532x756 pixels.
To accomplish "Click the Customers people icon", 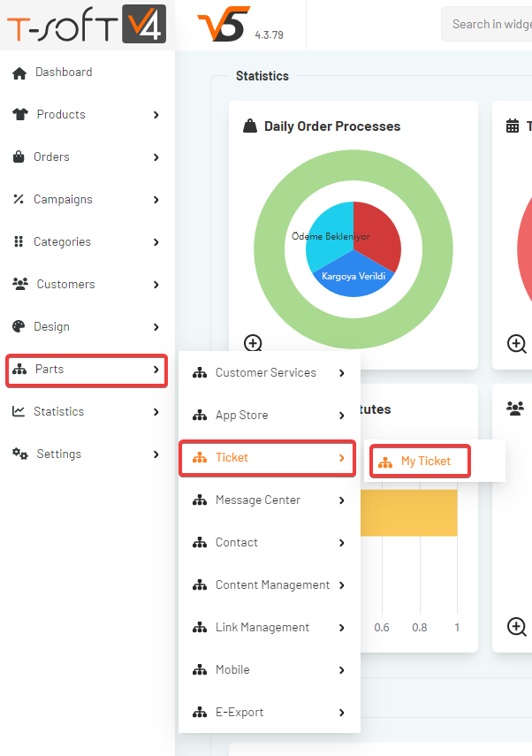I will 20,285.
